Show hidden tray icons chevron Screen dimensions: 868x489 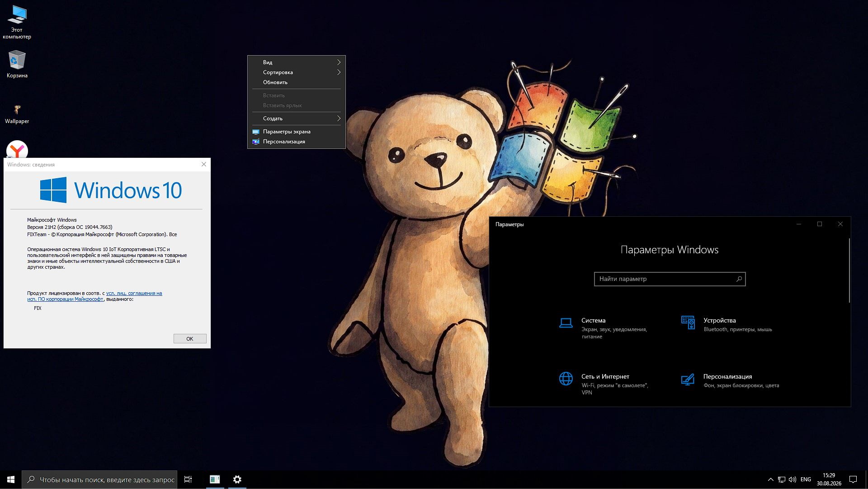click(771, 480)
